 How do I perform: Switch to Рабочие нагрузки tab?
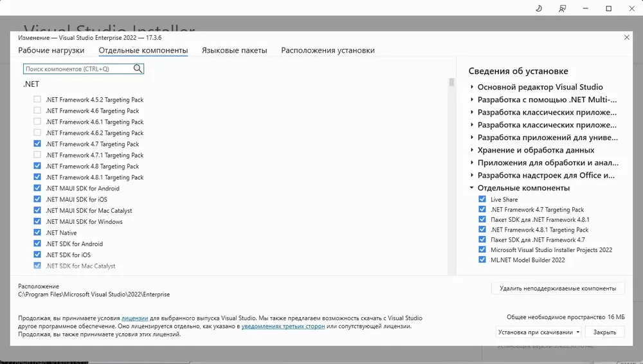pyautogui.click(x=51, y=50)
